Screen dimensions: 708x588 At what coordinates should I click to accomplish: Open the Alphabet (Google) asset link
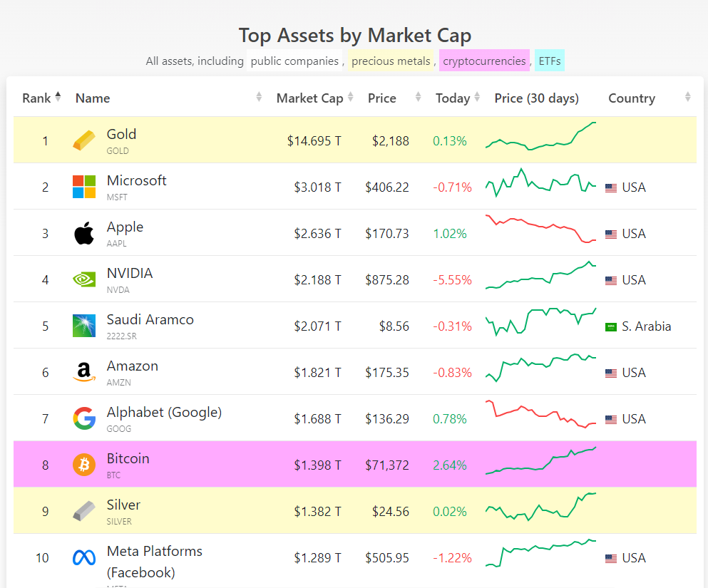[x=164, y=413]
